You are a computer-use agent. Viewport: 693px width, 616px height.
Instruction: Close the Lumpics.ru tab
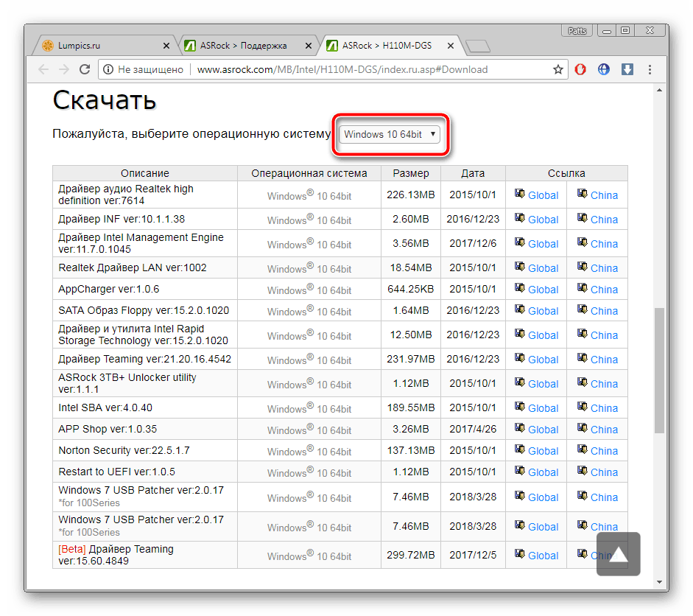pyautogui.click(x=166, y=46)
